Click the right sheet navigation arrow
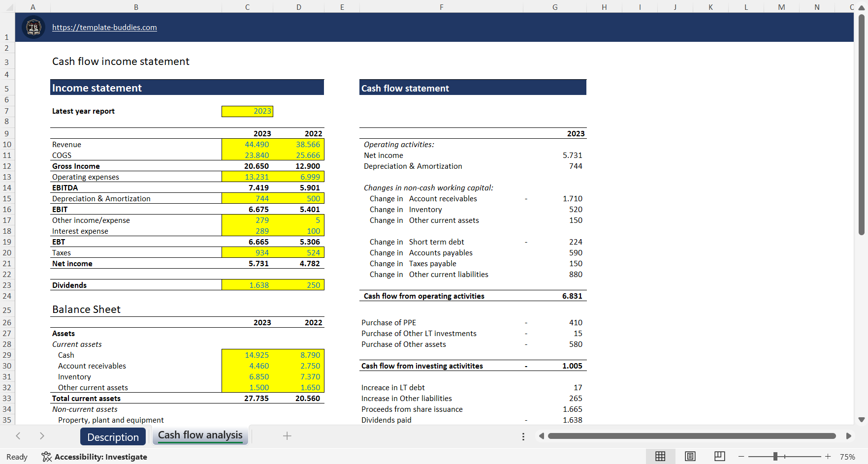This screenshot has height=464, width=868. (x=42, y=435)
